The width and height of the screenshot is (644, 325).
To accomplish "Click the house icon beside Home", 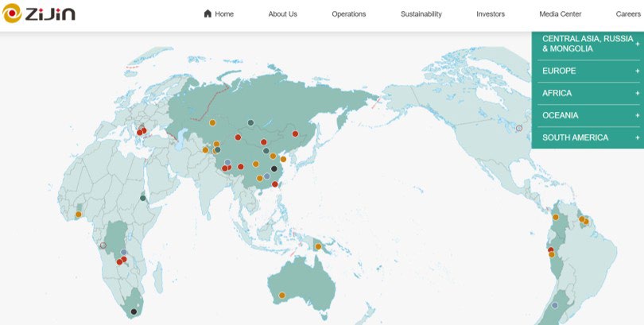I will tap(208, 14).
